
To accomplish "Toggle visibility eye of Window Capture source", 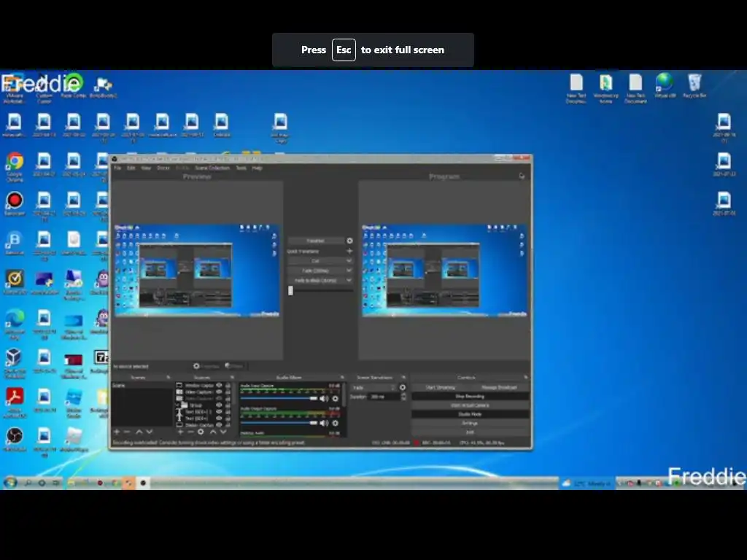I will pyautogui.click(x=219, y=385).
